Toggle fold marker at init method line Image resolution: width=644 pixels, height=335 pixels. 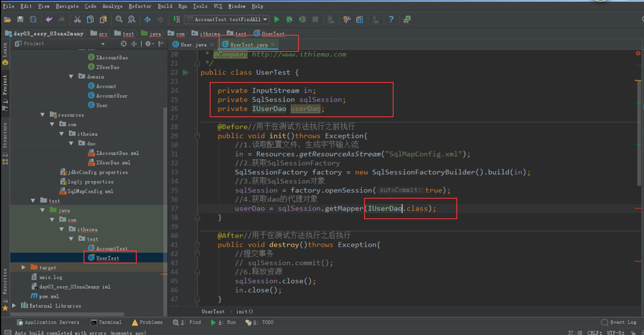click(x=197, y=136)
